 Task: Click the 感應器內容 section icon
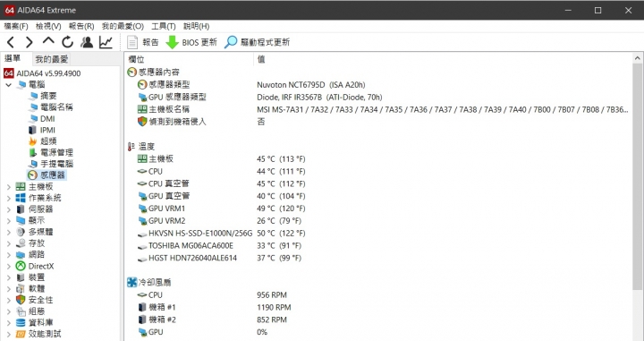tap(131, 72)
